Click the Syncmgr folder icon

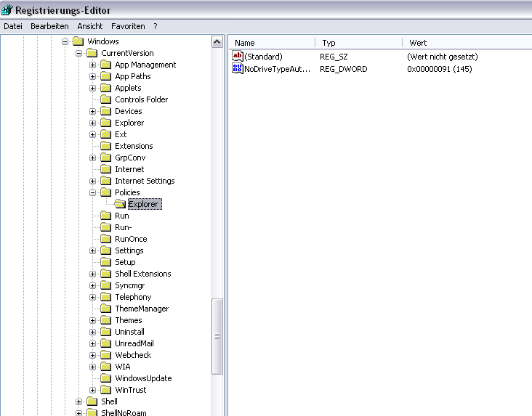pyautogui.click(x=106, y=285)
